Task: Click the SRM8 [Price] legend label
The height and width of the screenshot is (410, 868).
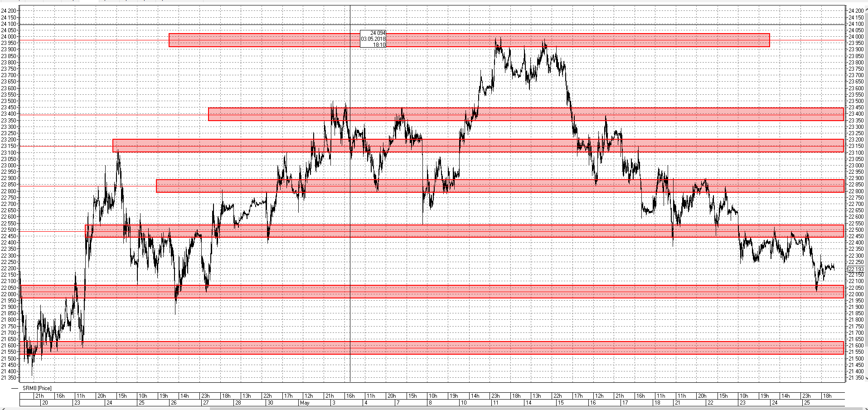Action: [37, 388]
